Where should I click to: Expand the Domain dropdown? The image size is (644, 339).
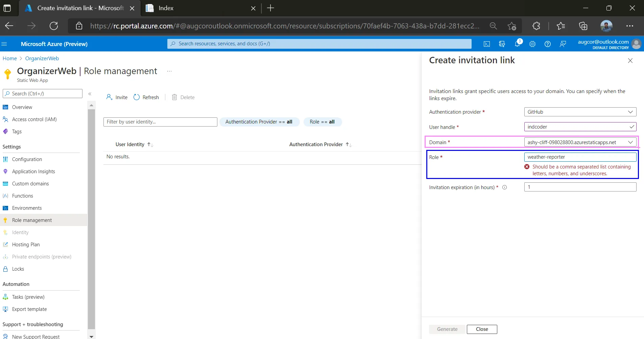(x=580, y=142)
